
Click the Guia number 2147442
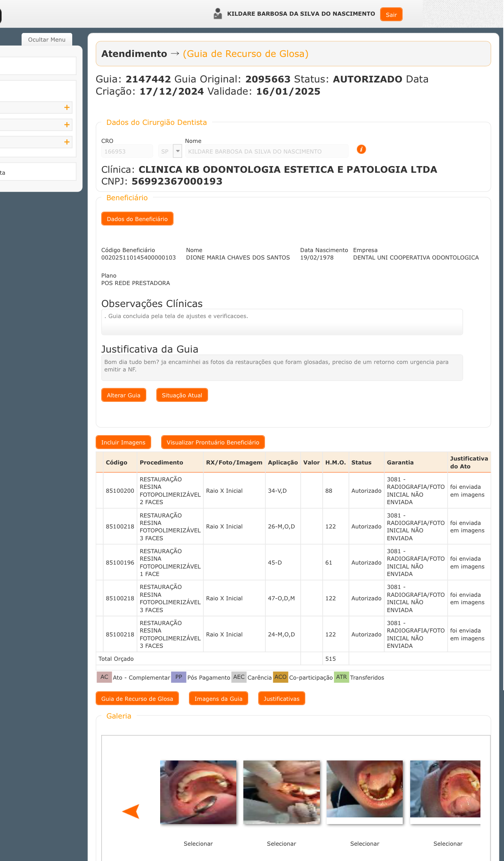coord(148,79)
